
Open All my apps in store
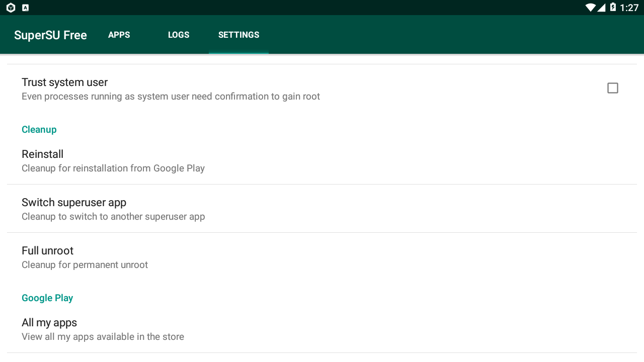click(49, 323)
